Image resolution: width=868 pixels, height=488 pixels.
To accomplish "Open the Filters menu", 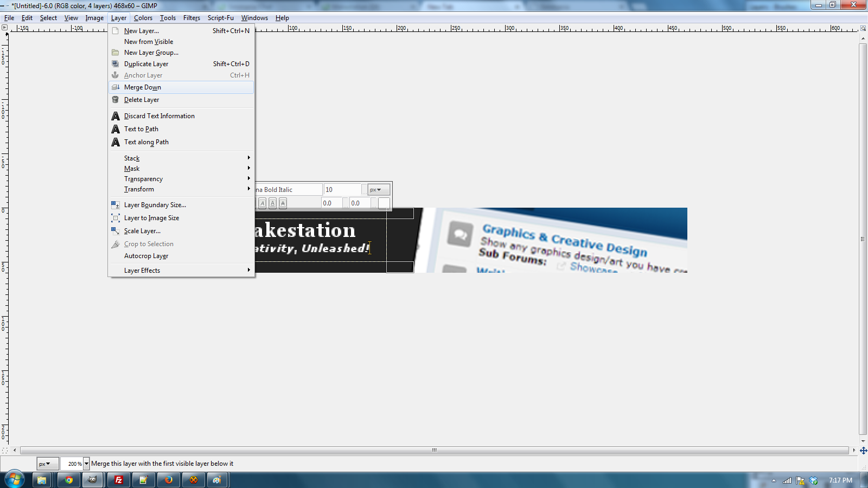I will point(192,18).
